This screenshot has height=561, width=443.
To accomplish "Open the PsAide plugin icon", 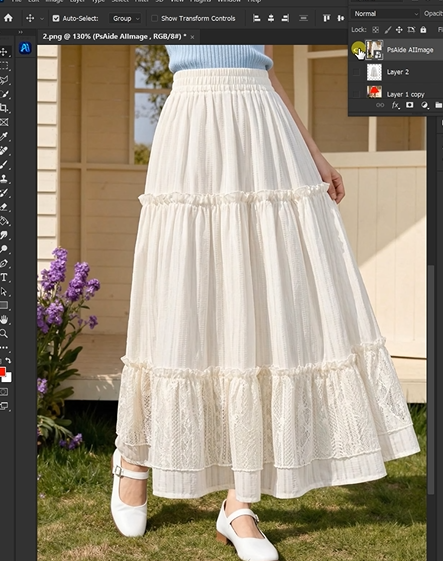I will click(x=25, y=48).
